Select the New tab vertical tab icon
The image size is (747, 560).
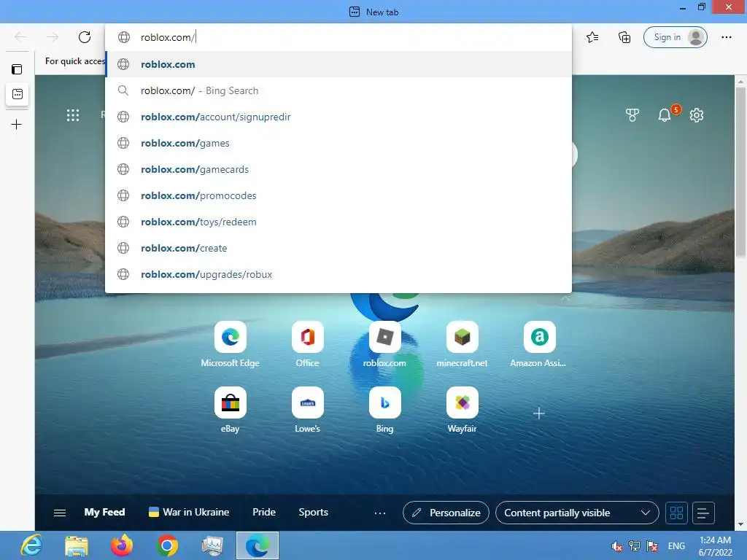(18, 94)
